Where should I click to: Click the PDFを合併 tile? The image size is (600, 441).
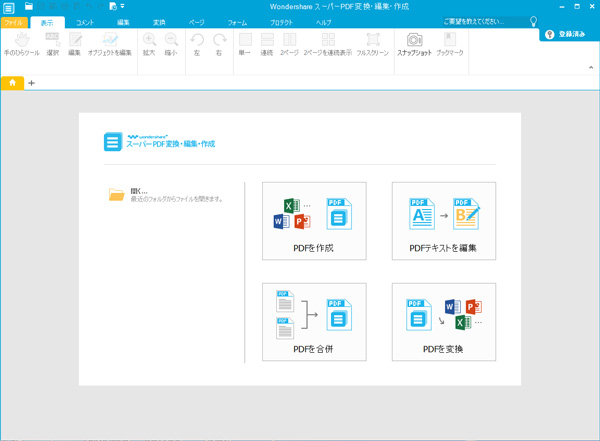pos(314,322)
